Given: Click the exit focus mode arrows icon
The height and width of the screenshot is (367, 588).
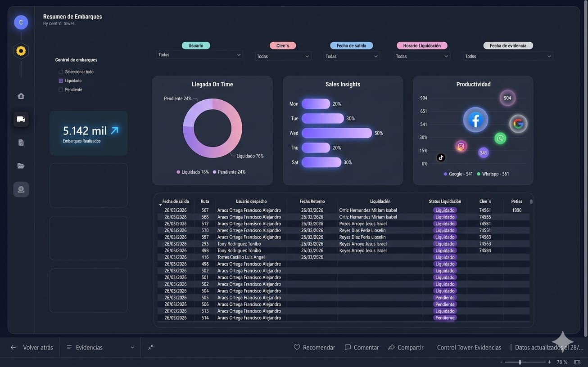Looking at the screenshot, I should pyautogui.click(x=151, y=347).
